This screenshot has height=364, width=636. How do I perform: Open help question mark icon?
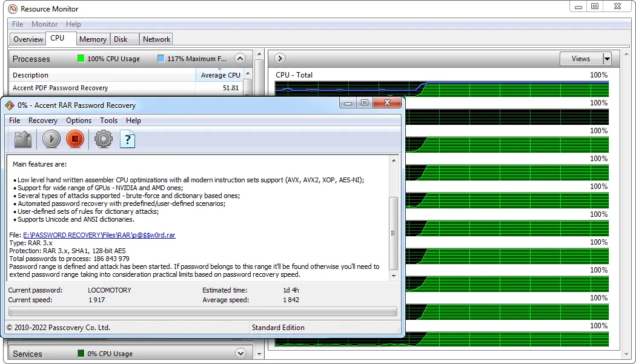point(127,139)
